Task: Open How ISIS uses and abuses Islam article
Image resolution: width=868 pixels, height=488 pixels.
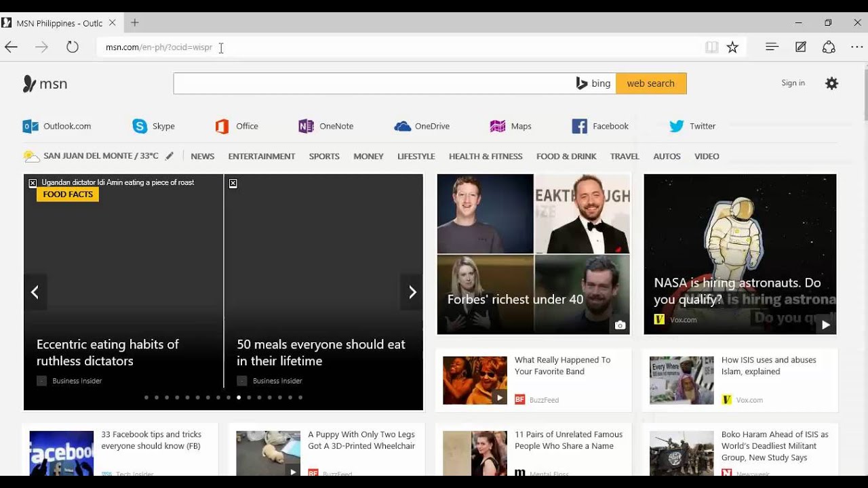Action: click(768, 366)
